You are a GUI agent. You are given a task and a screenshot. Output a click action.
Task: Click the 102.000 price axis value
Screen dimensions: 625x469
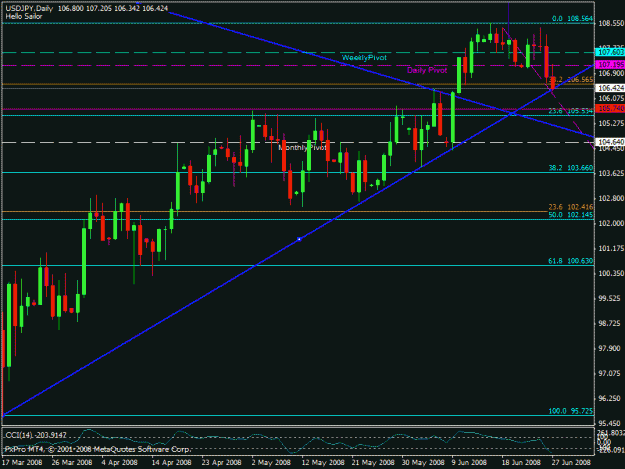[x=611, y=223]
